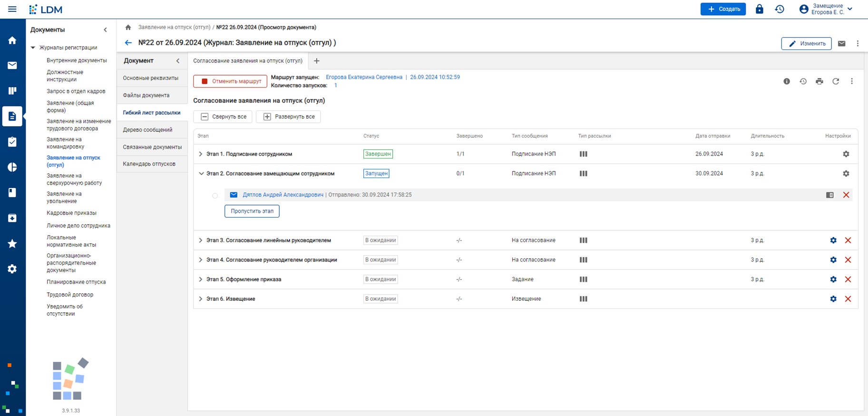The width and height of the screenshot is (868, 416).
Task: Click Отменить маршрут button
Action: point(230,81)
